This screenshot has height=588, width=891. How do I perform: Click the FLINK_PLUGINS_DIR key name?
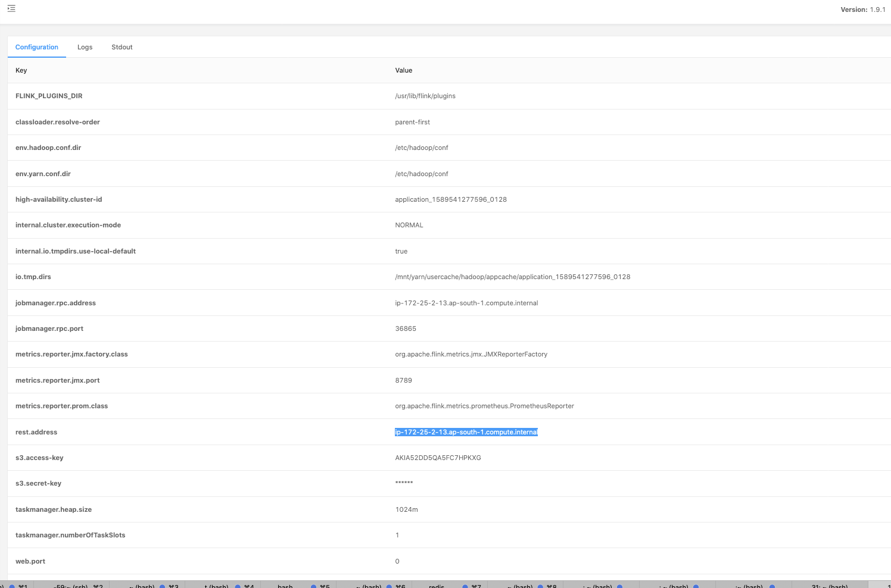tap(49, 96)
